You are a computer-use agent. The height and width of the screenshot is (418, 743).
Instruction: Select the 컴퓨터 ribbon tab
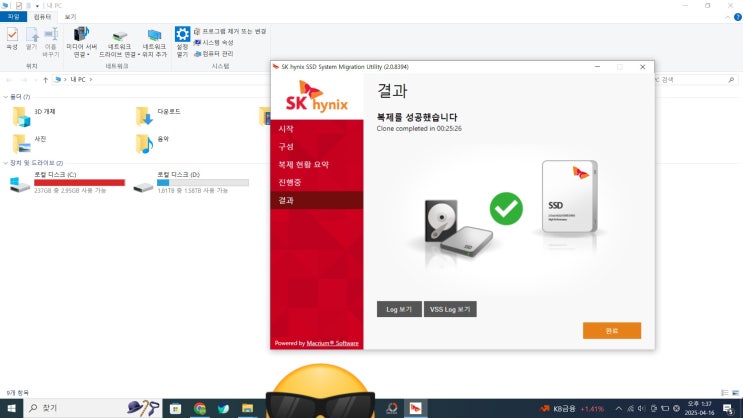pyautogui.click(x=42, y=17)
